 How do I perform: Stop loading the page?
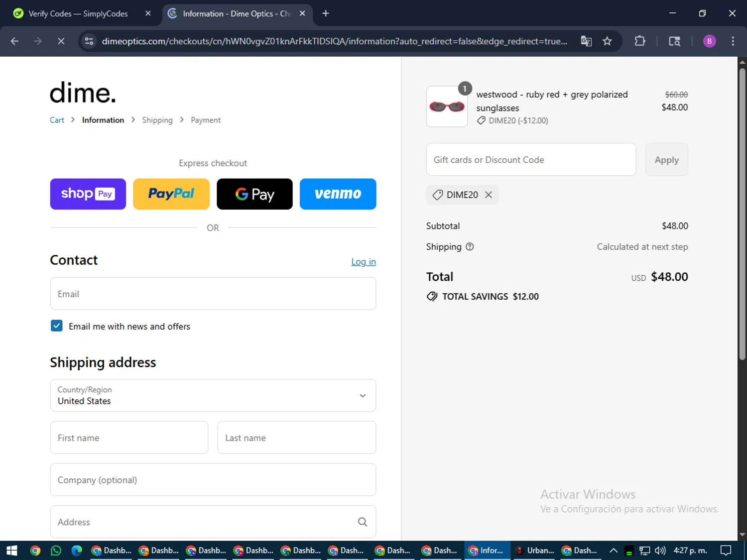(x=61, y=41)
